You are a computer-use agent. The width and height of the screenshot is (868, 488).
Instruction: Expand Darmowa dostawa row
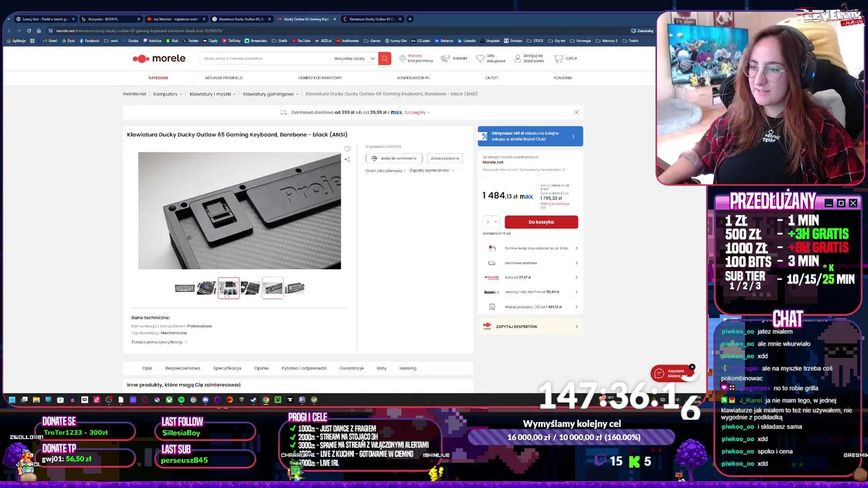pos(530,263)
